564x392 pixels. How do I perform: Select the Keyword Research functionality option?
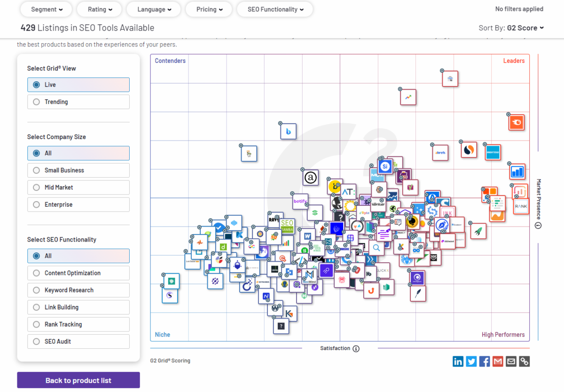(x=78, y=290)
